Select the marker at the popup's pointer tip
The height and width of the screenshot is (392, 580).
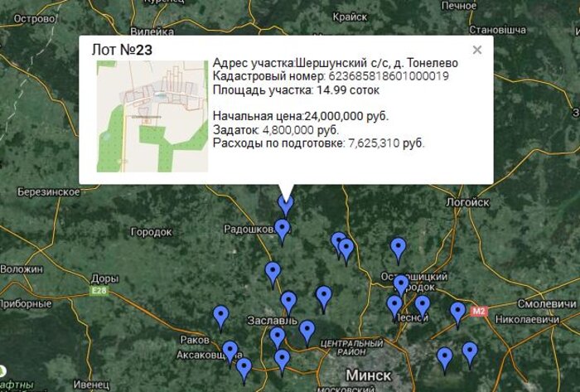[x=286, y=203]
